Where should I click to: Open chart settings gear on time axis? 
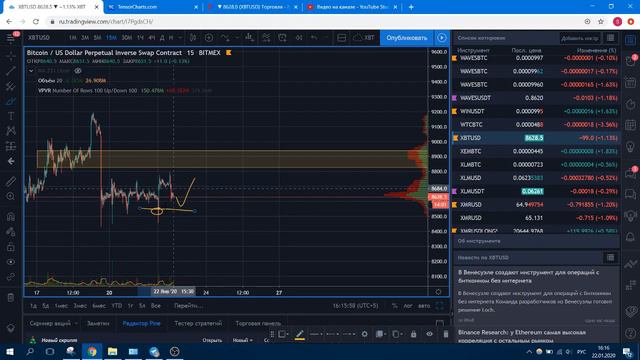pyautogui.click(x=438, y=292)
